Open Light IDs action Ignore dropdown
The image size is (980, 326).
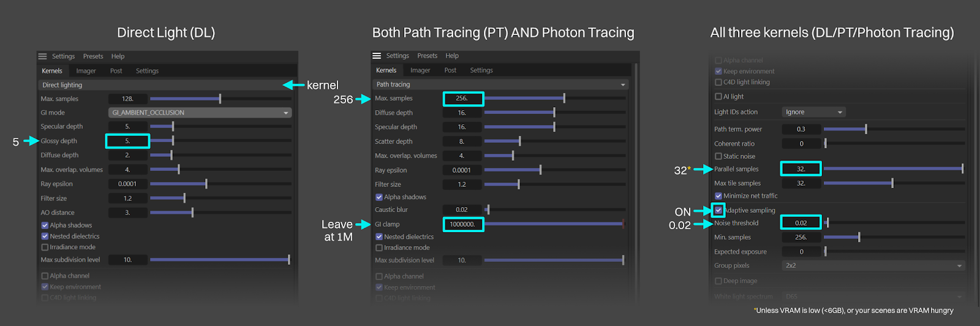814,112
